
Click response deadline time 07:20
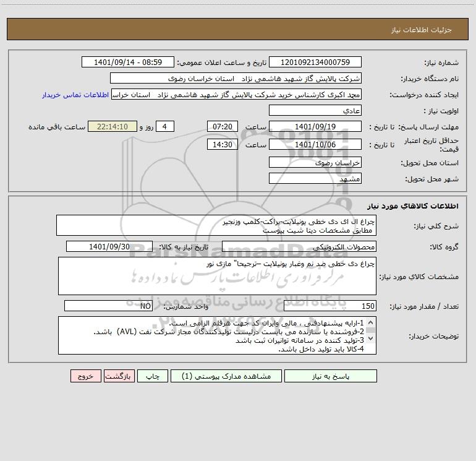click(x=222, y=126)
